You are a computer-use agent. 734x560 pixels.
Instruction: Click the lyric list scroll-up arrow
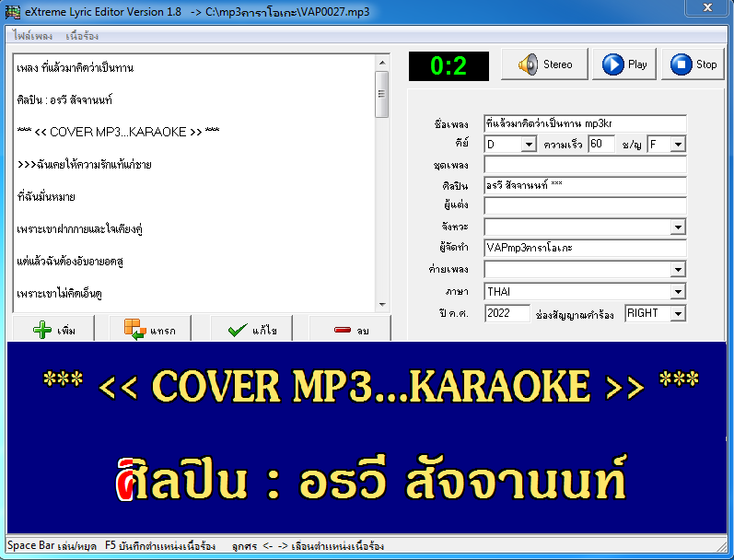(x=382, y=63)
